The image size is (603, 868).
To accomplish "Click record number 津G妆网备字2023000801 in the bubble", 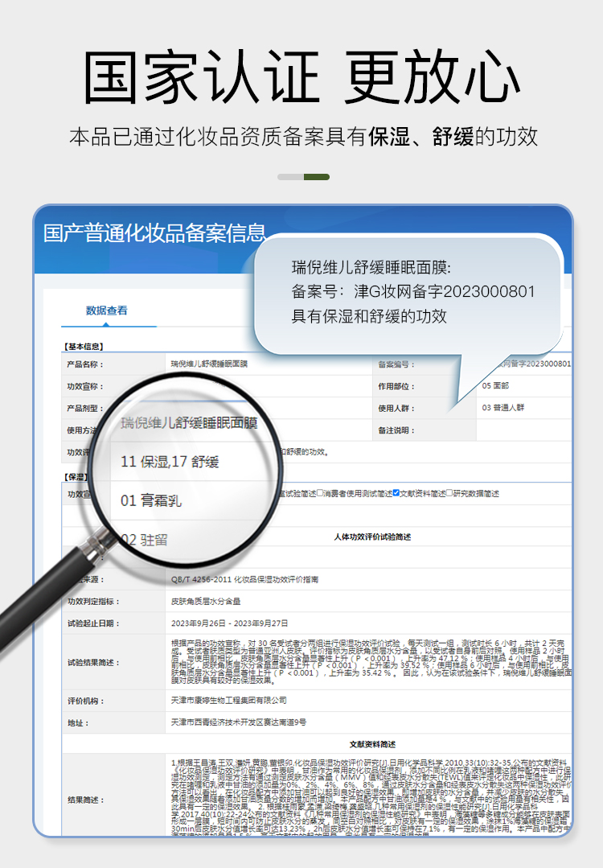I will [x=445, y=292].
